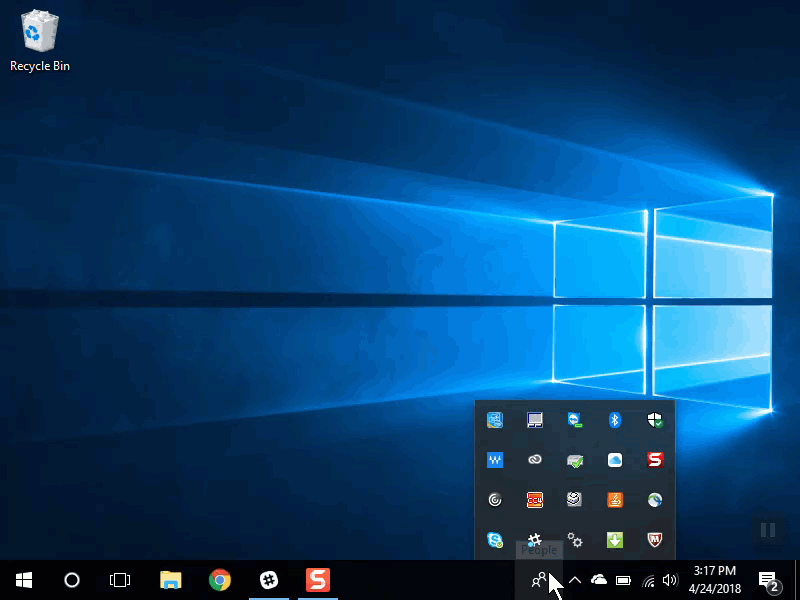Open the taskbar clock showing 3:17 PM

click(x=713, y=580)
